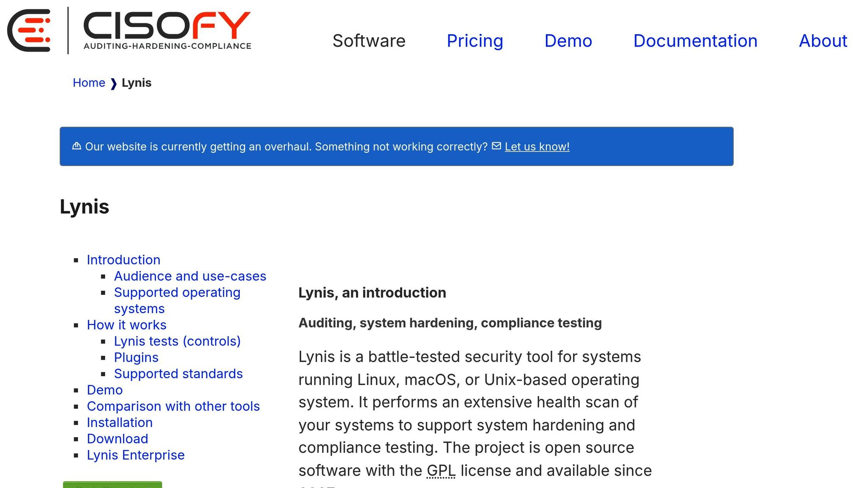This screenshot has height=488, width=868.
Task: Jump to Introduction section
Action: click(123, 260)
